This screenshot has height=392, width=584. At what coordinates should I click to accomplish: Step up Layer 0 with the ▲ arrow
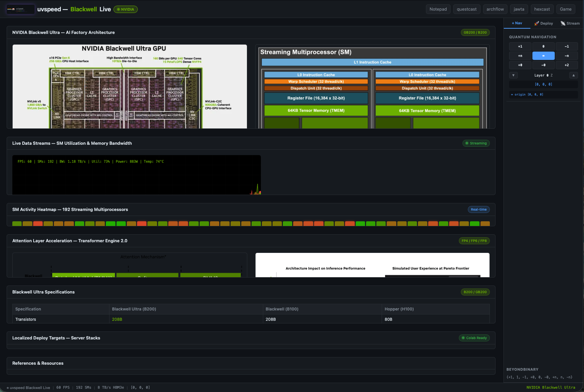click(573, 75)
